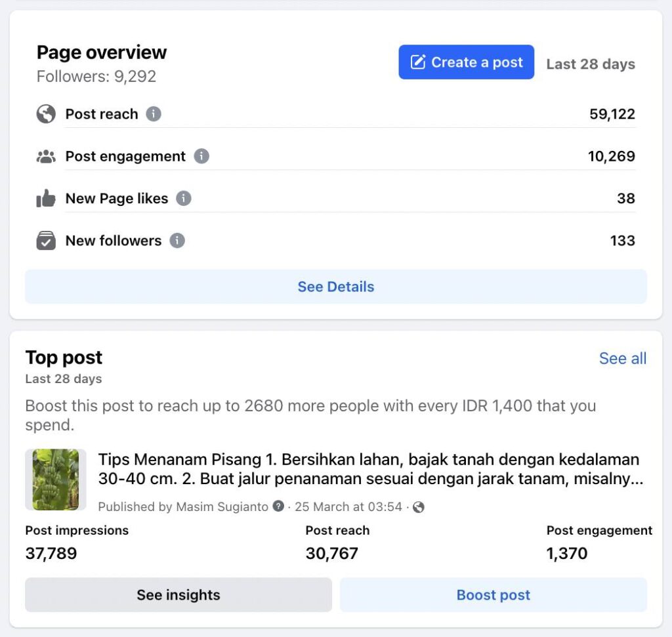Click the See insights button
Viewport: 672px width, 637px height.
(x=178, y=595)
